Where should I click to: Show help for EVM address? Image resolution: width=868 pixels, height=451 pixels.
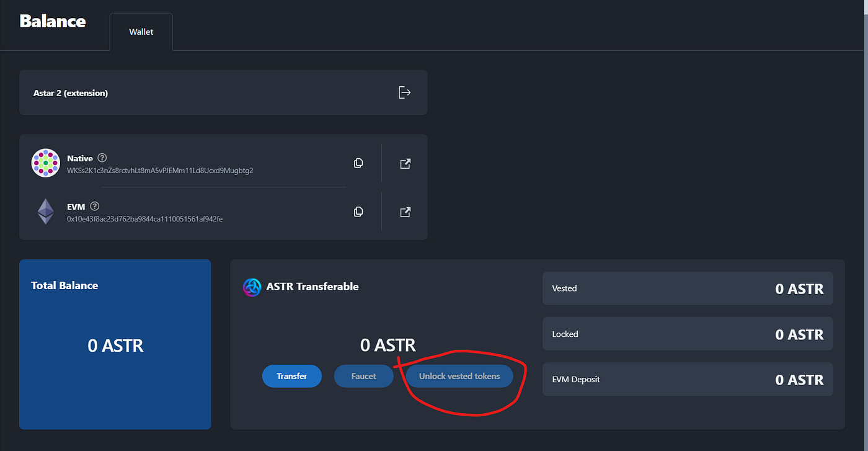[95, 206]
